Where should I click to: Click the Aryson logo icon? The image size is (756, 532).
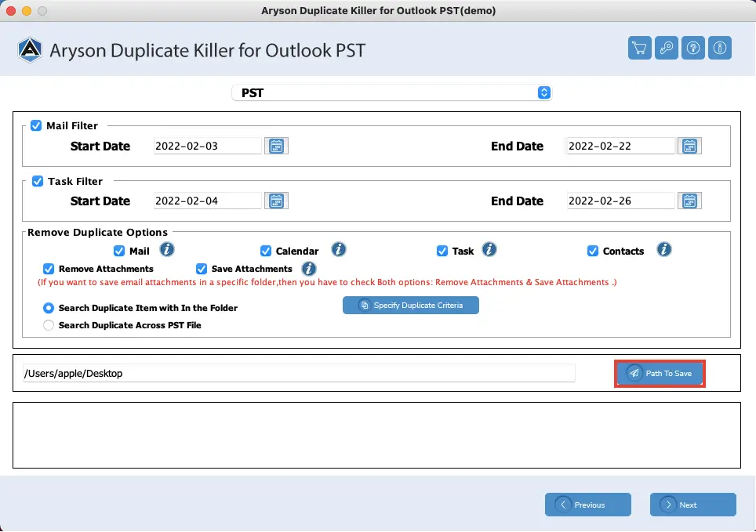(x=30, y=49)
